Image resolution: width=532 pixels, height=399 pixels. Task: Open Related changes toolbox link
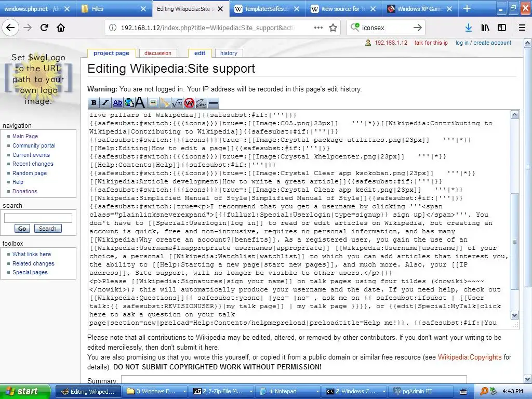[x=33, y=263]
